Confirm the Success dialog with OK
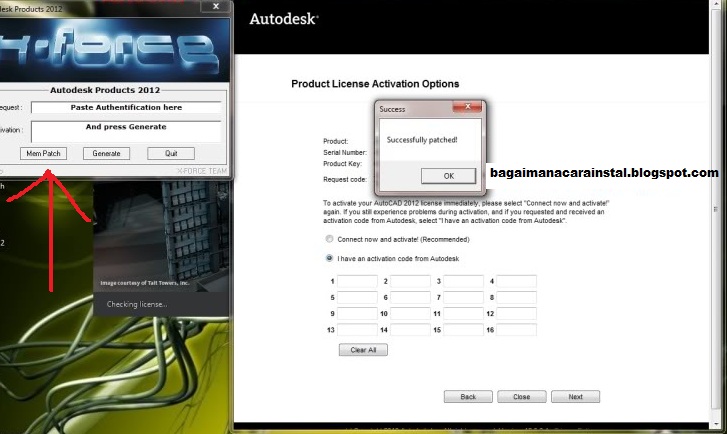The image size is (727, 434). click(x=448, y=176)
